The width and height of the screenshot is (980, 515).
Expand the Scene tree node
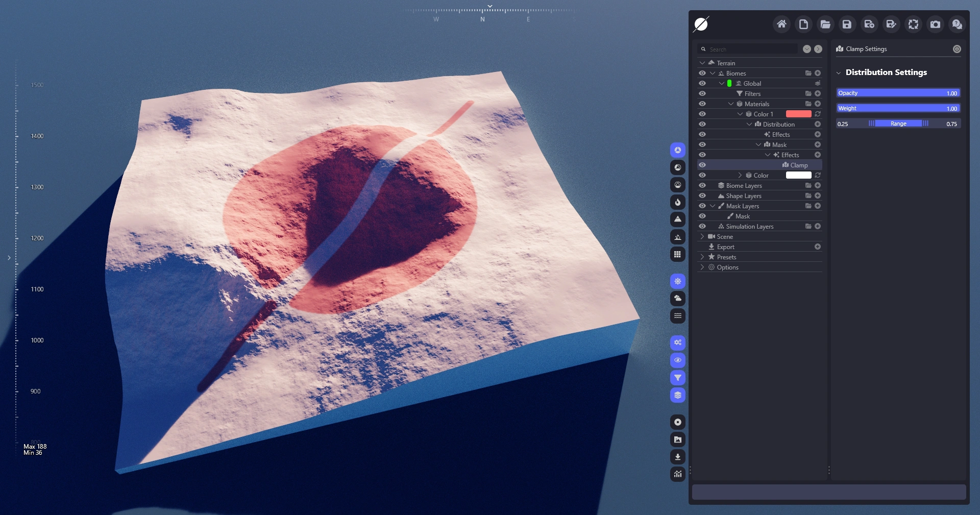[x=702, y=236]
